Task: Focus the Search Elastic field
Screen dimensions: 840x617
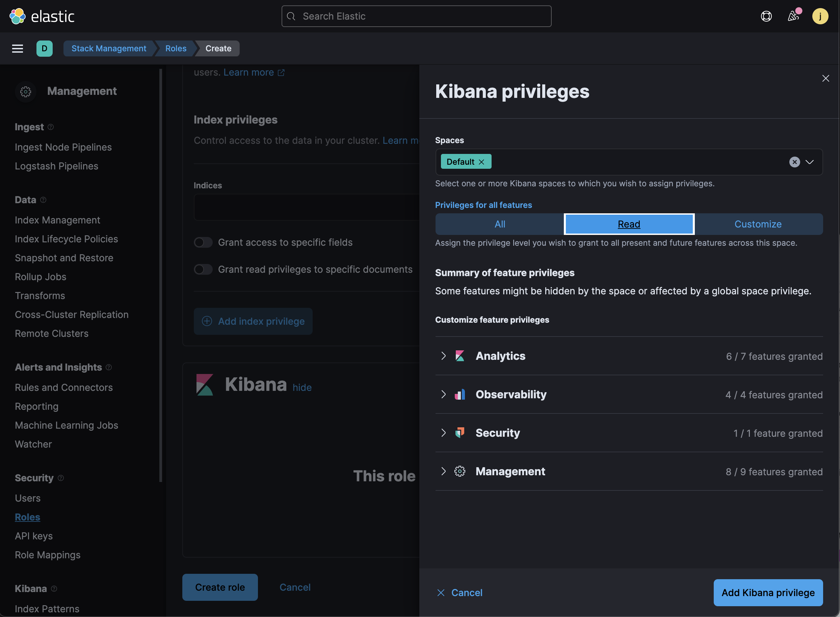Action: click(x=416, y=17)
